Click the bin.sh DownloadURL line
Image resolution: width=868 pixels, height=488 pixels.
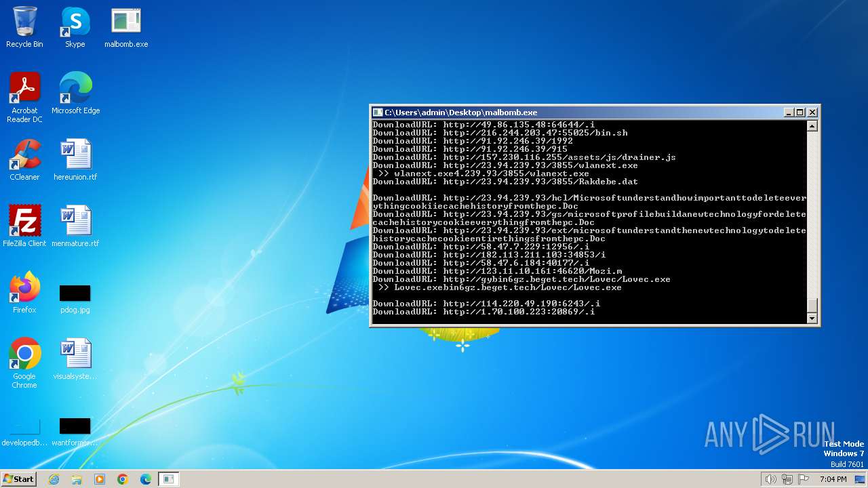(x=500, y=133)
